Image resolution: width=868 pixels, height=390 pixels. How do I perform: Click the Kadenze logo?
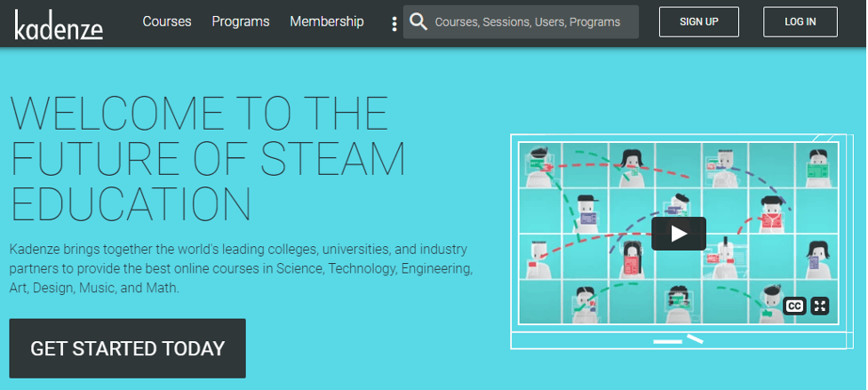pos(59,24)
